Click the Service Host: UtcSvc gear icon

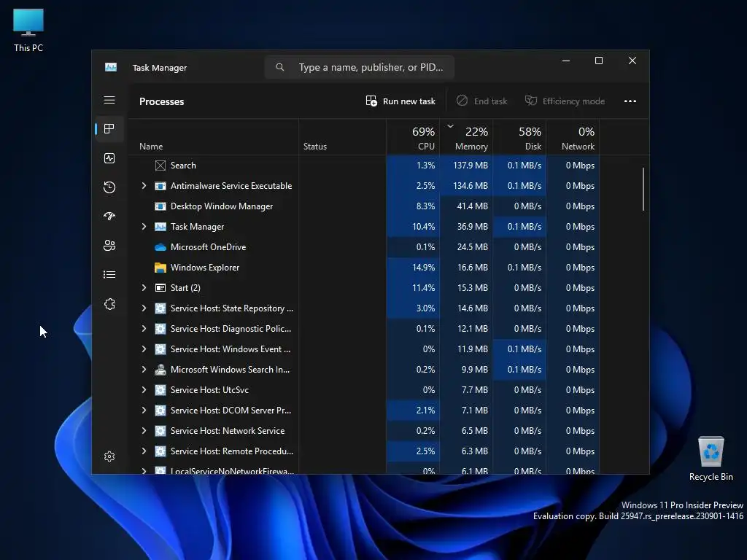click(x=160, y=390)
